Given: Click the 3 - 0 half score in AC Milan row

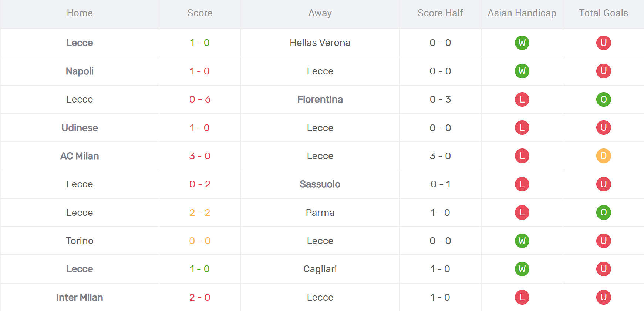Looking at the screenshot, I should click(440, 156).
